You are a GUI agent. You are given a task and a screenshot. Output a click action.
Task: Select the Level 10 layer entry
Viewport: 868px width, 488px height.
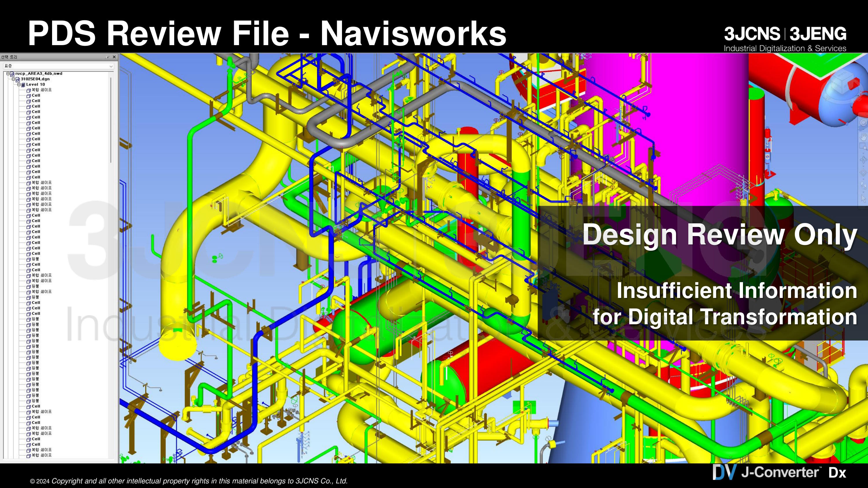(x=35, y=84)
